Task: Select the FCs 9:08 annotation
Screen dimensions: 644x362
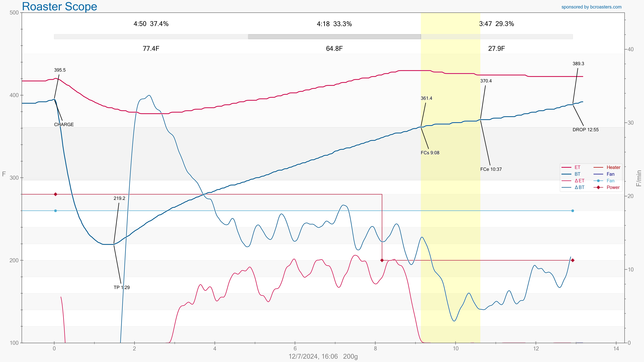Action: coord(430,153)
